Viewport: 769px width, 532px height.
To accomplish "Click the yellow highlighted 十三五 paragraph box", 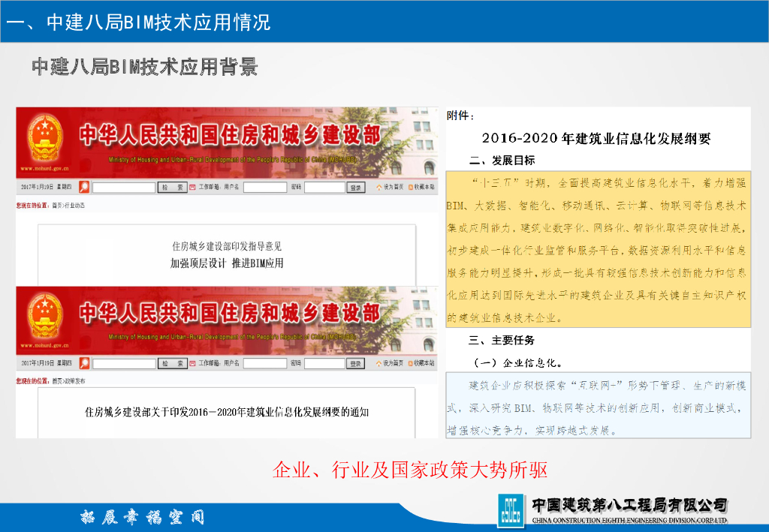I will click(x=599, y=249).
